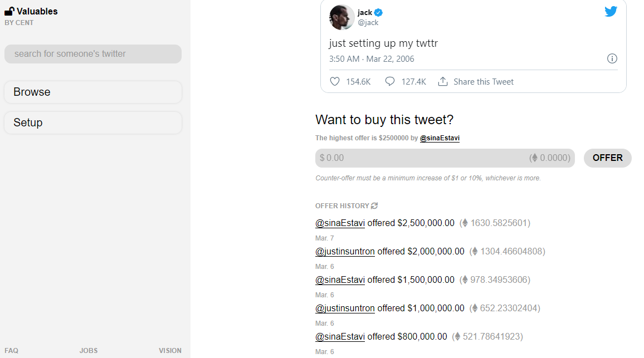
Task: Refresh the offer history icon
Action: pos(374,205)
